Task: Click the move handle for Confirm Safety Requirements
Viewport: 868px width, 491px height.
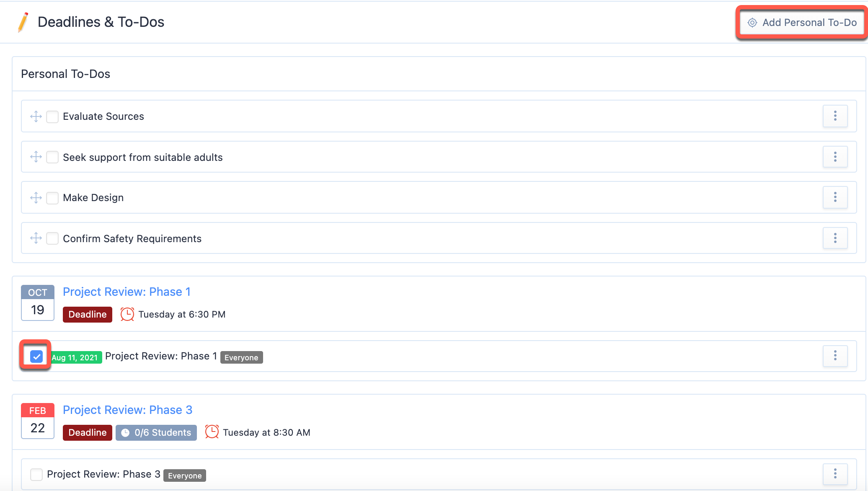Action: (36, 238)
